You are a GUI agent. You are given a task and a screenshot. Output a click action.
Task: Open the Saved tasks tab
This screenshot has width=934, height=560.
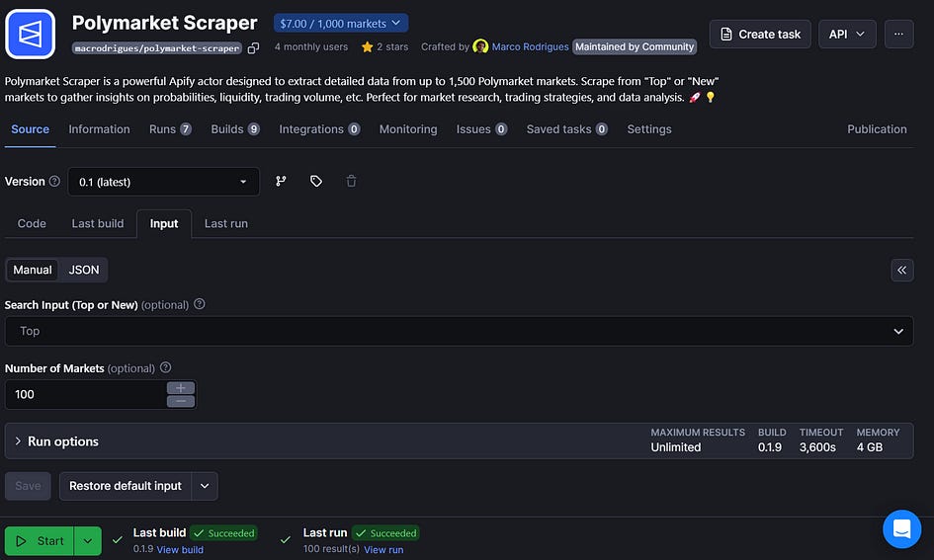[566, 129]
